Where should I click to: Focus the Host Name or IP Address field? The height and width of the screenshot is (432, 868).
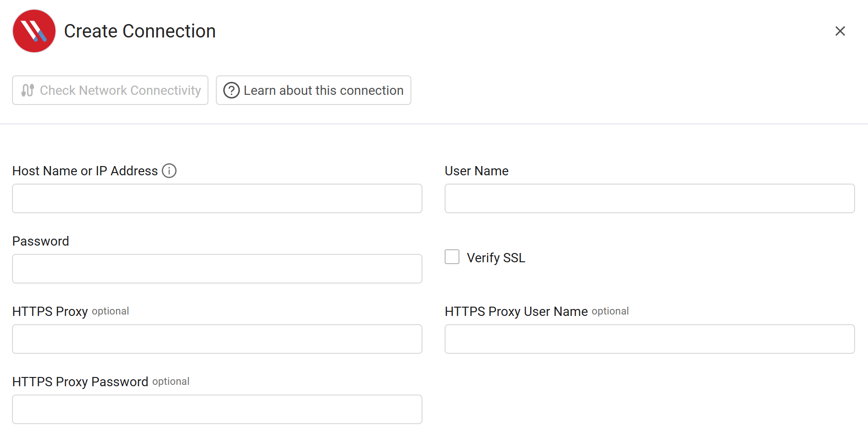pyautogui.click(x=217, y=198)
